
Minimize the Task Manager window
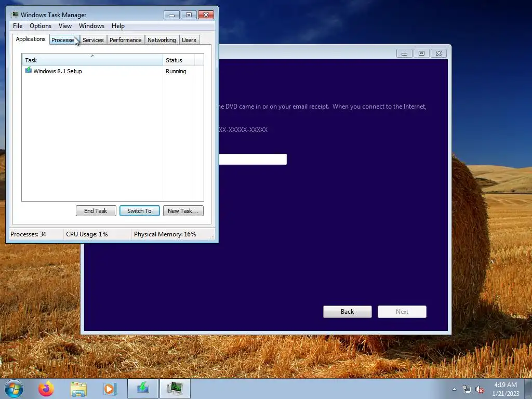pyautogui.click(x=171, y=15)
